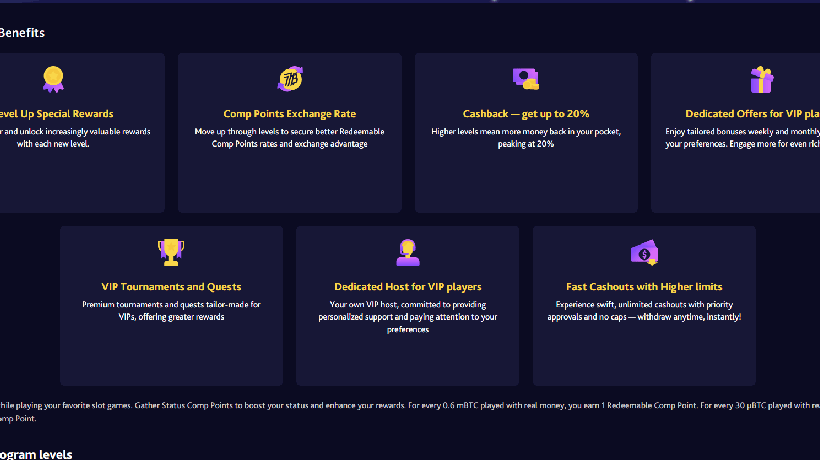Viewport: 820px width, 460px height.
Task: Click the Dedicated Host card description text
Action: click(x=408, y=316)
